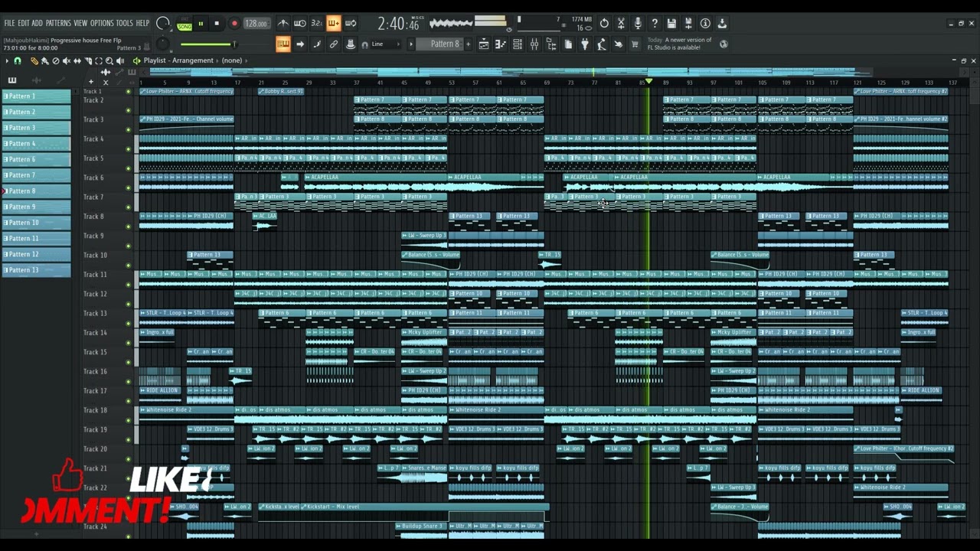Toggle the 3-2-1 countdown before recording
The image size is (980, 551).
click(x=317, y=24)
